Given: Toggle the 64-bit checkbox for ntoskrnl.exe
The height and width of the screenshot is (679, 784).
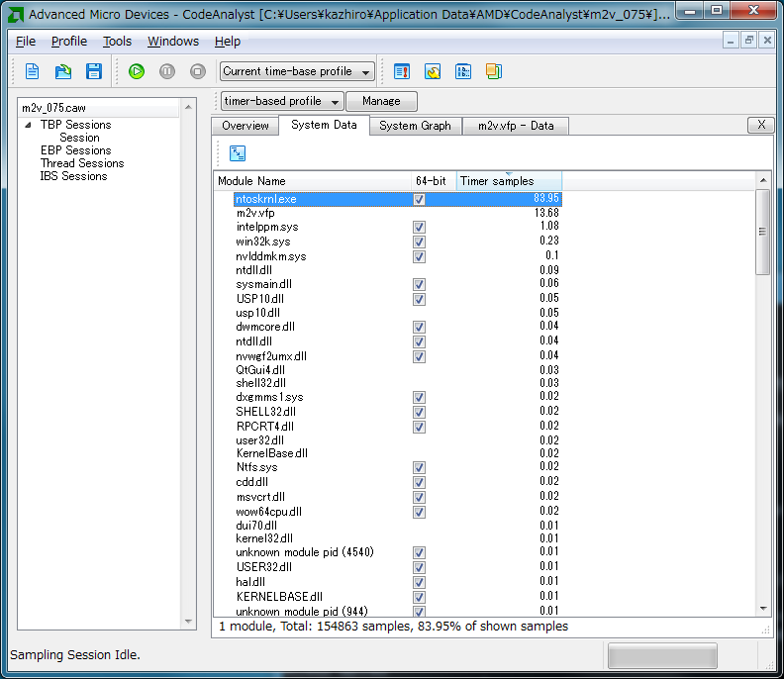Looking at the screenshot, I should (419, 199).
